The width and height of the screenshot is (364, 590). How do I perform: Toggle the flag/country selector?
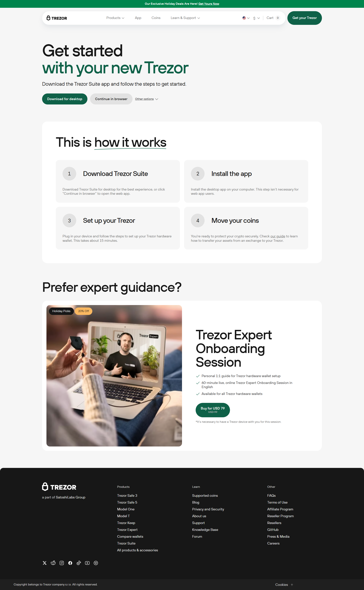point(246,18)
